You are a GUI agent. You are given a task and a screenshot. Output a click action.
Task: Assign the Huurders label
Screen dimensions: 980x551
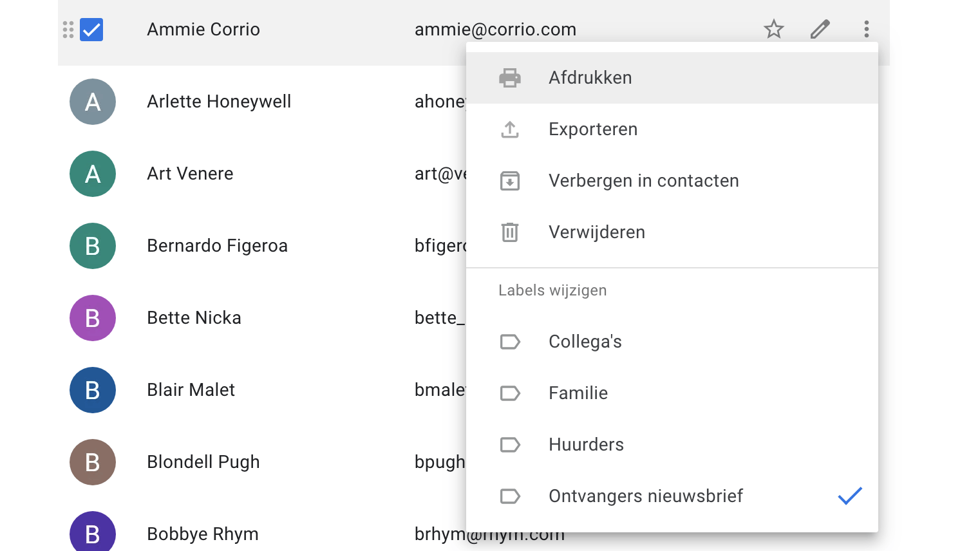(x=585, y=445)
